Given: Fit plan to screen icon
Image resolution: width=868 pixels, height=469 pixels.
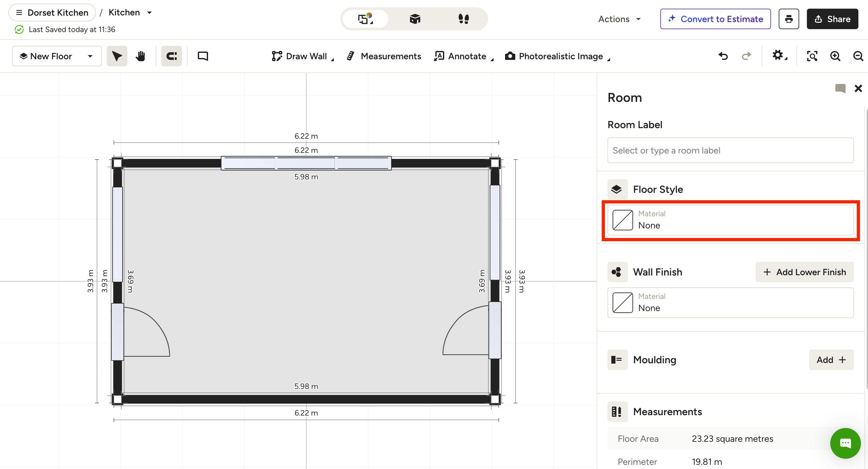Looking at the screenshot, I should coord(812,56).
